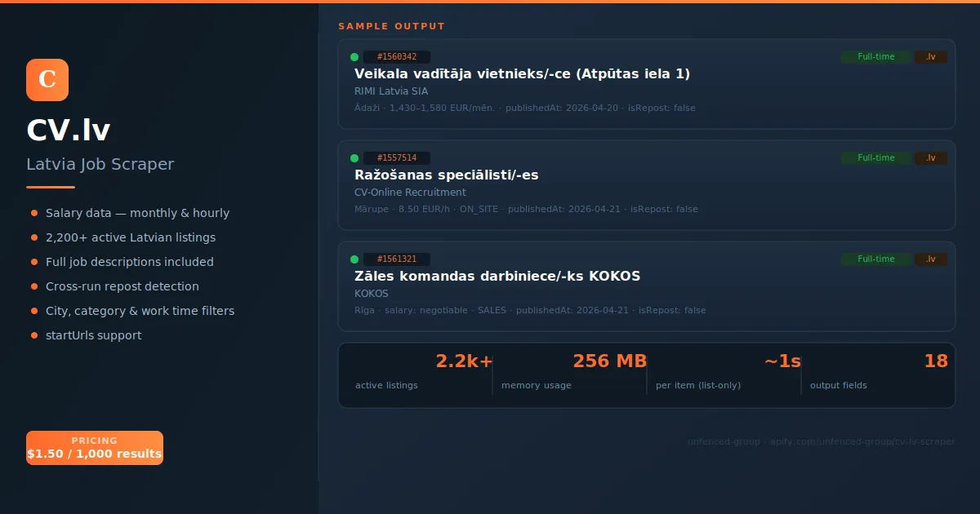Click the SAMPLE OUTPUT heading
The height and width of the screenshot is (514, 980).
click(x=392, y=26)
